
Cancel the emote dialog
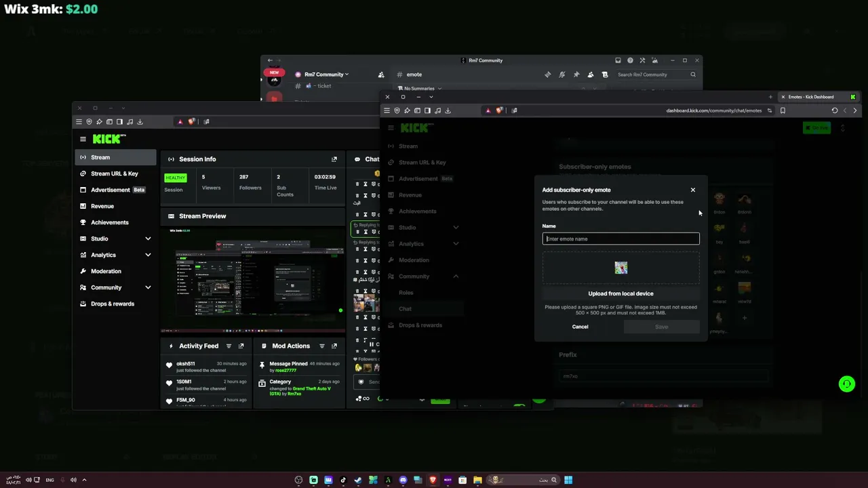[580, 327]
